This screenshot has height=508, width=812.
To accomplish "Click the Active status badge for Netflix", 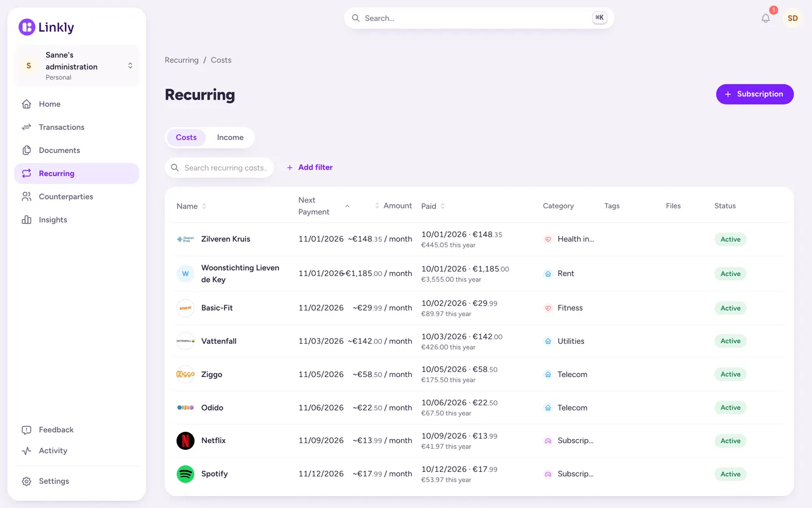I will (x=730, y=441).
